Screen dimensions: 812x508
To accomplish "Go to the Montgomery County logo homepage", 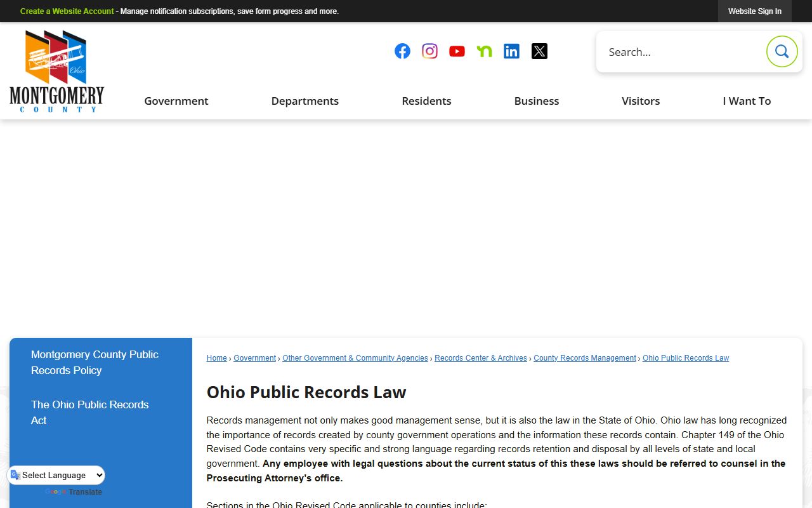I will point(57,71).
